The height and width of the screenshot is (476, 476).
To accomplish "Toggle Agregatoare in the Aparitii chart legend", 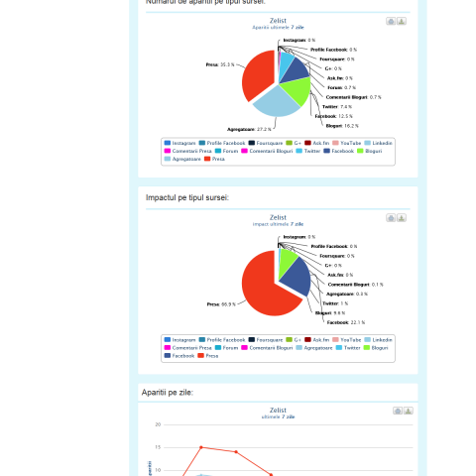I will (x=182, y=159).
